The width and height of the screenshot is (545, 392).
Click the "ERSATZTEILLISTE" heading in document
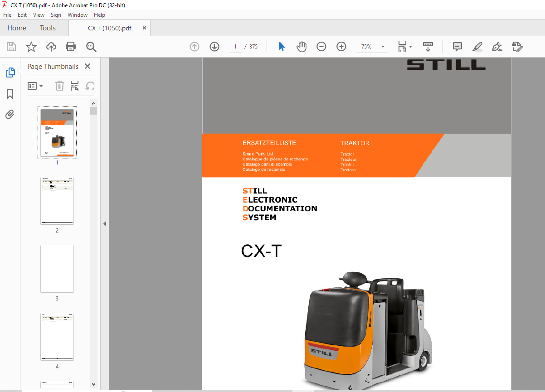point(269,143)
